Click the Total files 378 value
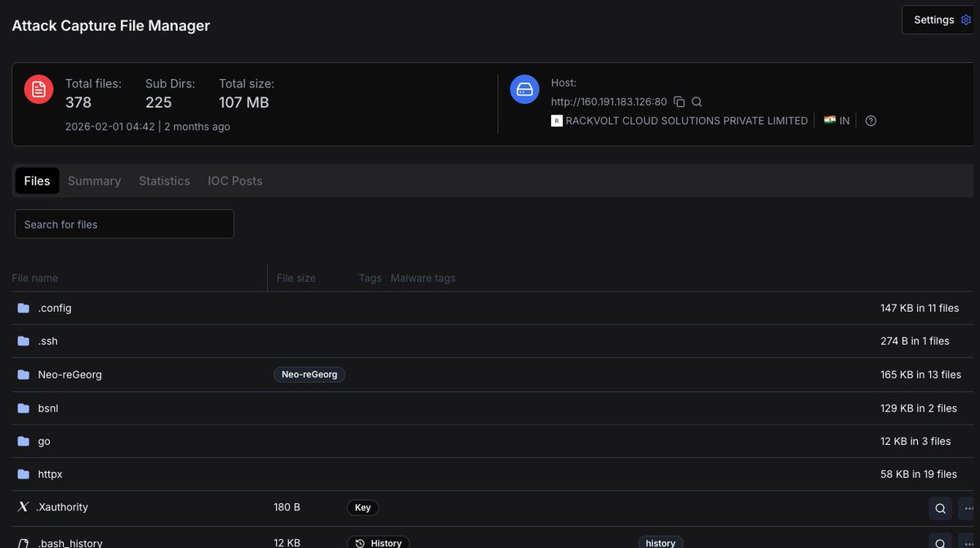 point(78,102)
